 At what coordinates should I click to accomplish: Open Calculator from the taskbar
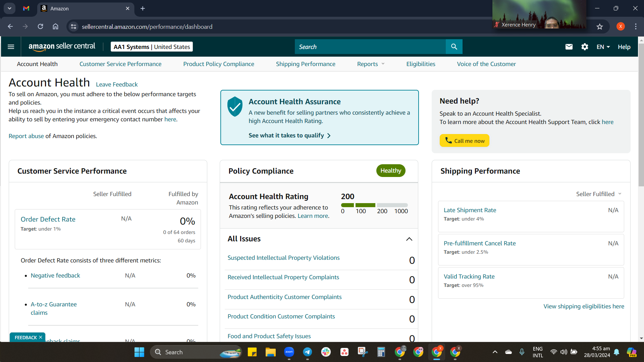click(381, 352)
